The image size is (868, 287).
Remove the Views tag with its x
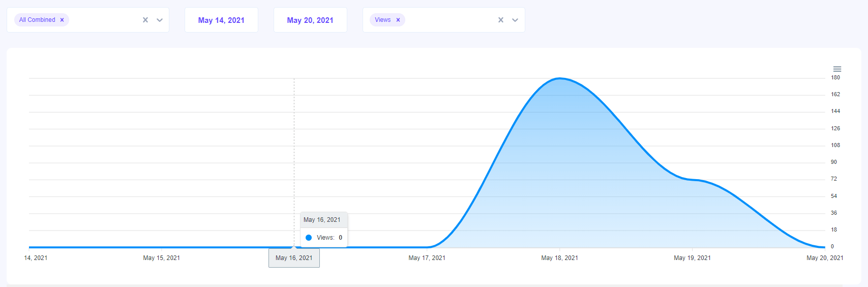(x=398, y=20)
